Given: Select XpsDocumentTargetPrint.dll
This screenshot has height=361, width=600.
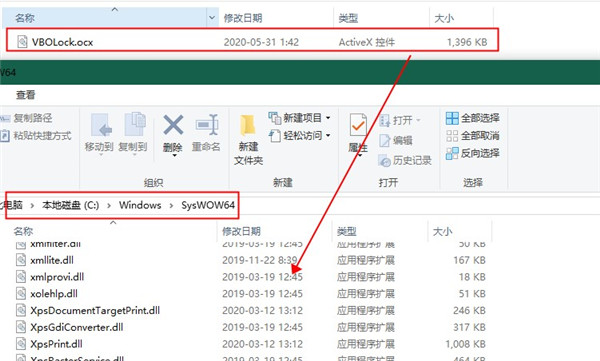Looking at the screenshot, I should [95, 310].
